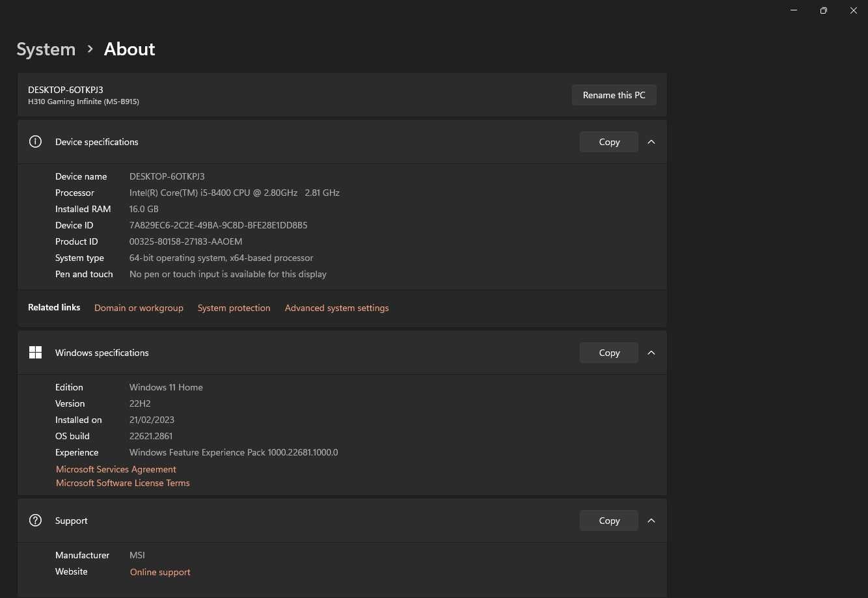Copy the Support details
Screen dimensions: 868x598
pyautogui.click(x=609, y=521)
